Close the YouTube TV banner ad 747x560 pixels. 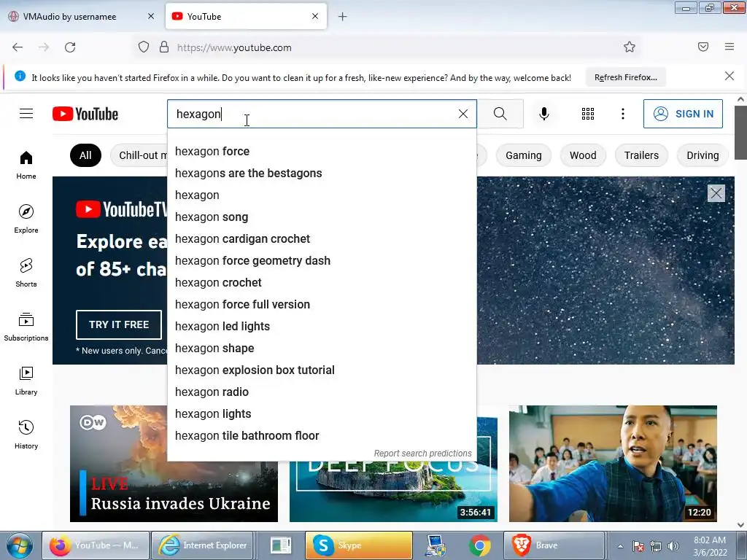point(716,193)
